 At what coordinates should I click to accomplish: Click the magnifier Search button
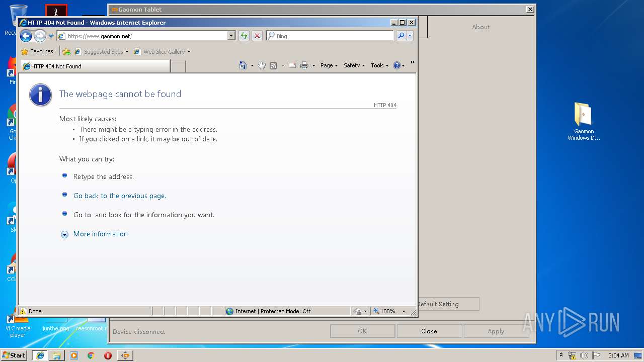401,36
